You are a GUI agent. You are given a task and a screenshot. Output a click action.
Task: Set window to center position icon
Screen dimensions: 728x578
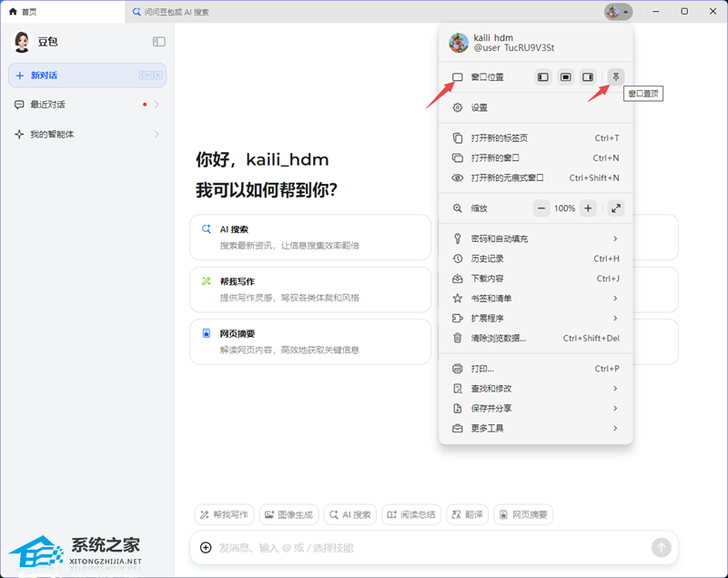coord(565,77)
